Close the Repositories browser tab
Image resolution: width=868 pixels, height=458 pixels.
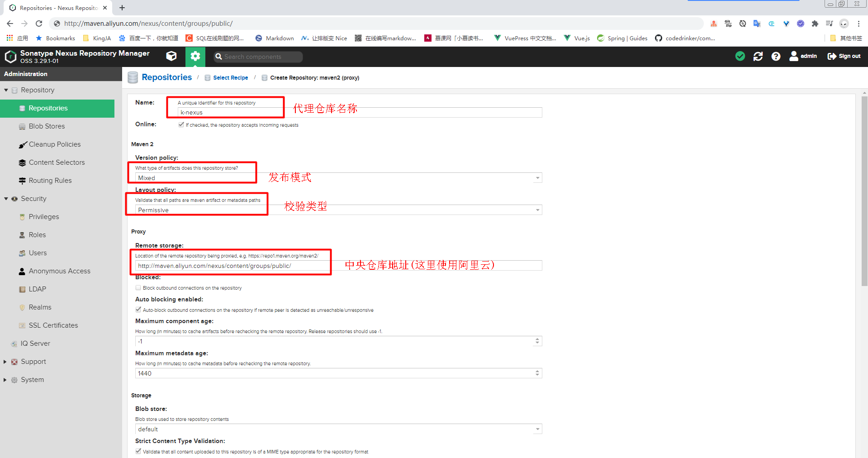click(x=105, y=8)
